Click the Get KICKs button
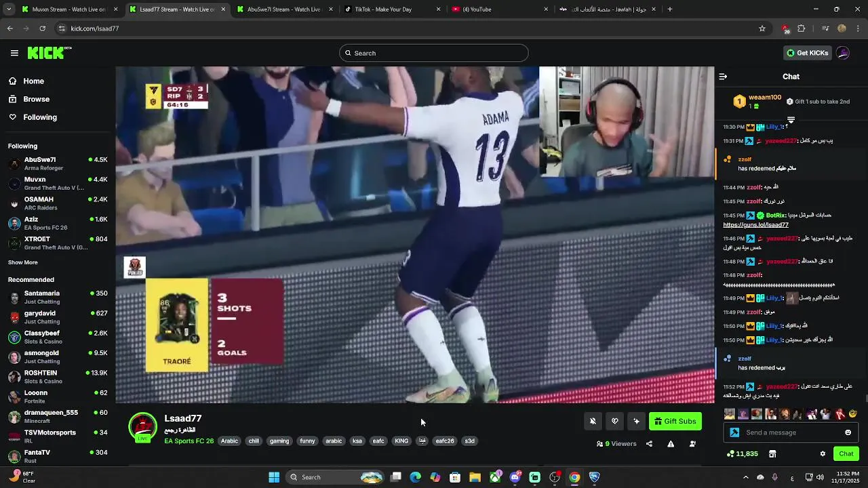This screenshot has height=488, width=868. pyautogui.click(x=808, y=53)
